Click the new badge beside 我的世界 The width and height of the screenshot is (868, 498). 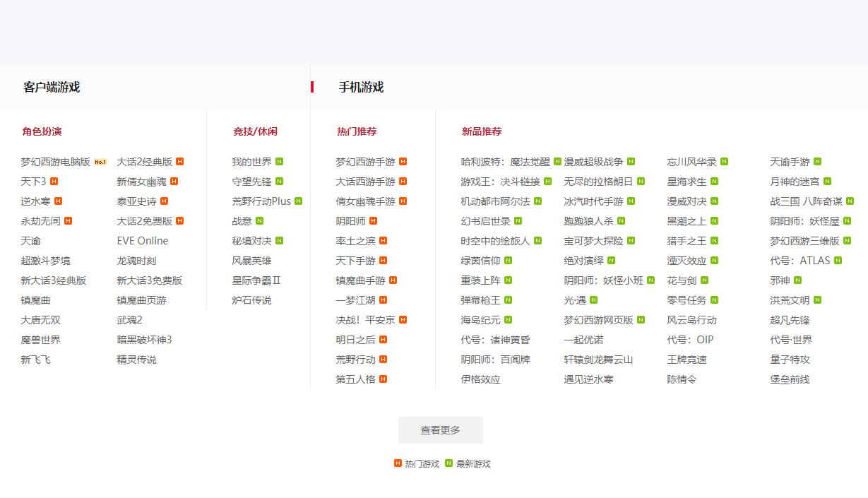(280, 162)
